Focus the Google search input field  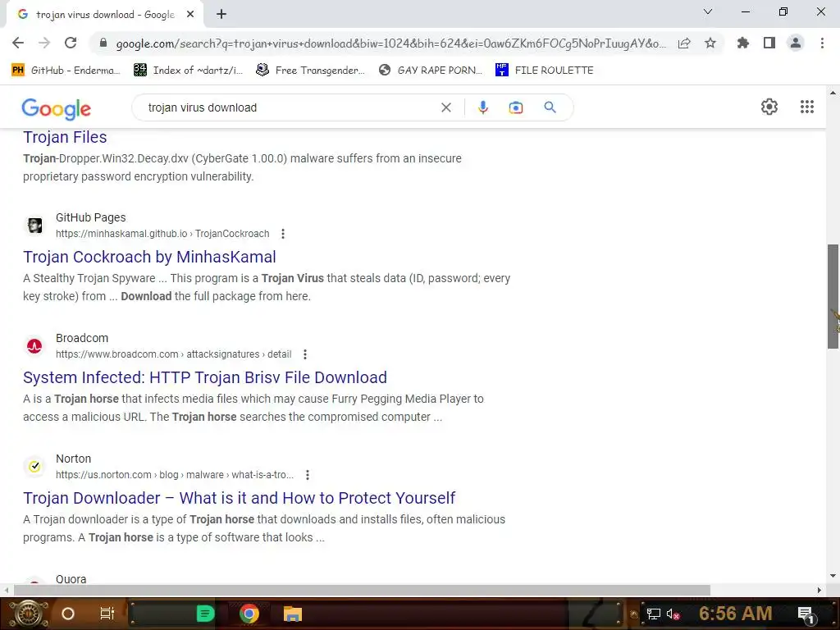(290, 107)
